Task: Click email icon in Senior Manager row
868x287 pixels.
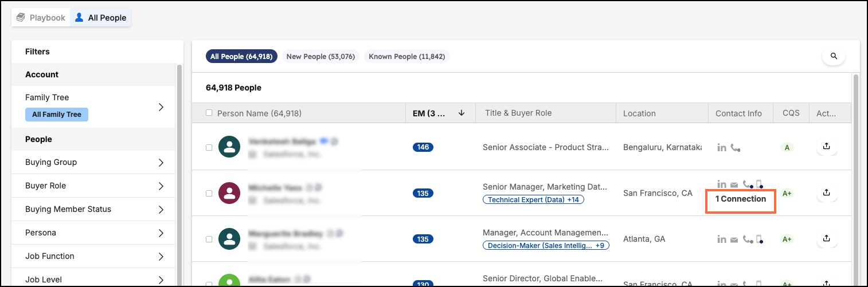Action: pos(734,185)
